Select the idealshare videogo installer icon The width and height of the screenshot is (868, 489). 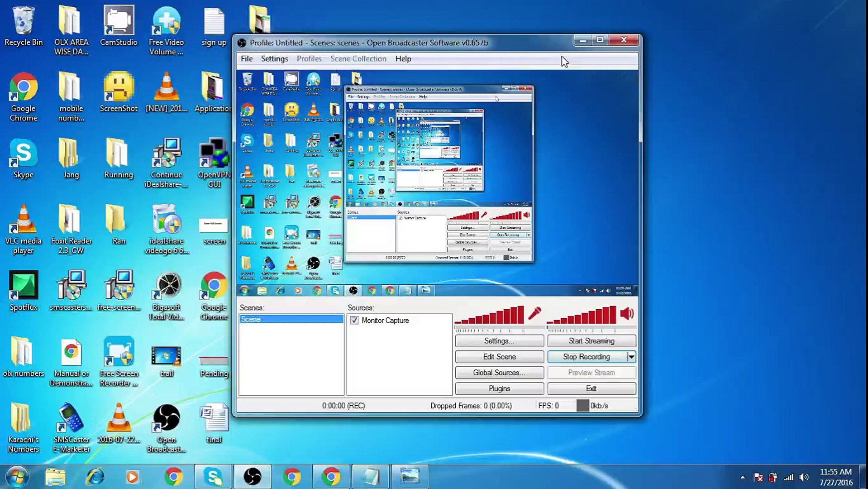tap(167, 229)
